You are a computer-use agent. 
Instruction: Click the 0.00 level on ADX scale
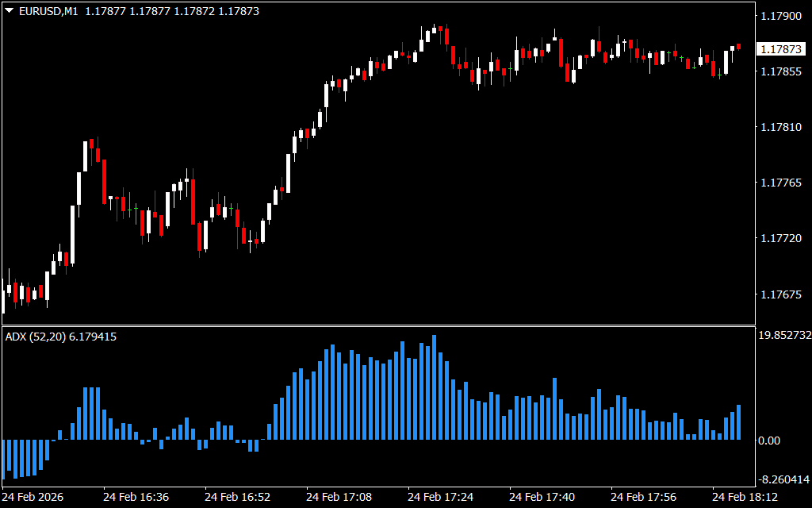click(x=769, y=441)
